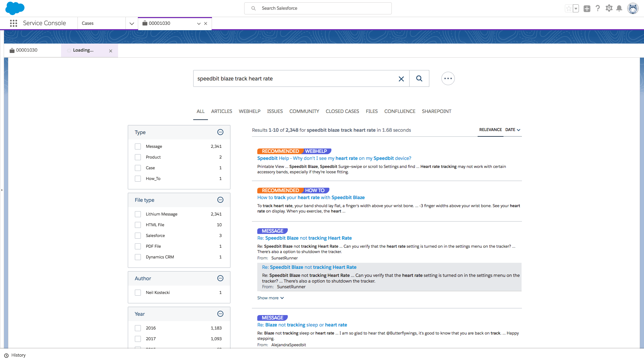Check the HTML File filter
The image size is (644, 362).
coord(138,225)
